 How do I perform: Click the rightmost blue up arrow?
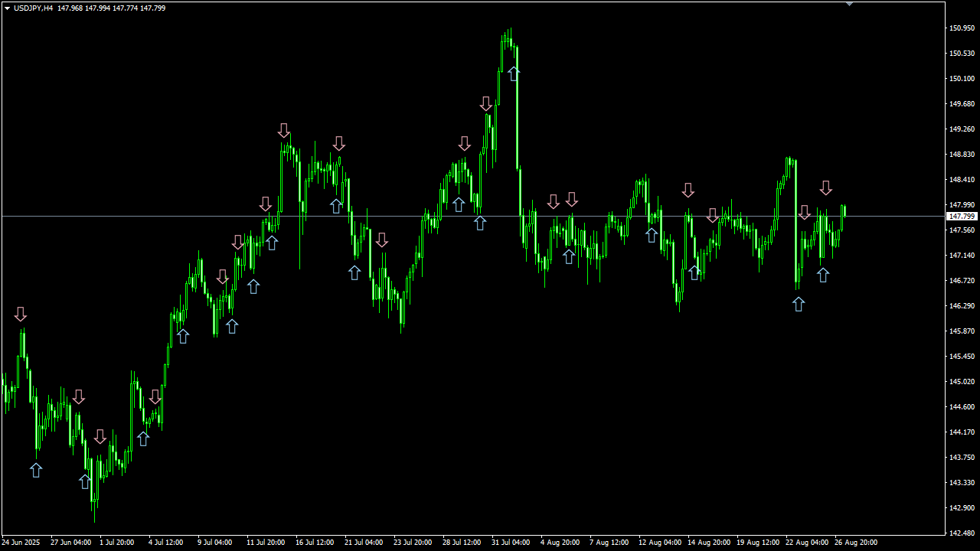pos(823,274)
